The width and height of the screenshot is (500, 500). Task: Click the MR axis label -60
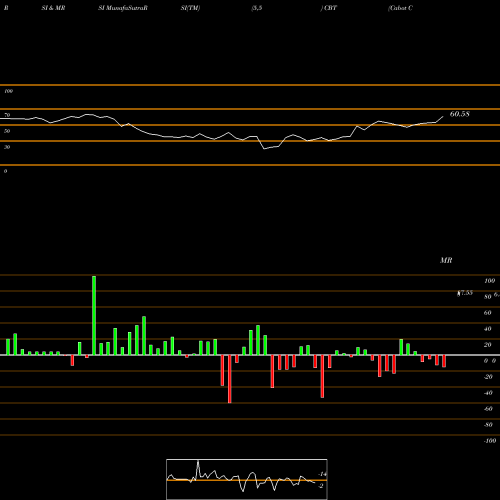click(x=488, y=409)
